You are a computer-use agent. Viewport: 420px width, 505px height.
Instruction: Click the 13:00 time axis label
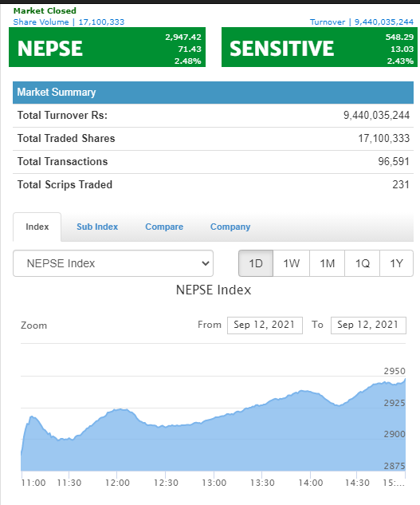[214, 483]
